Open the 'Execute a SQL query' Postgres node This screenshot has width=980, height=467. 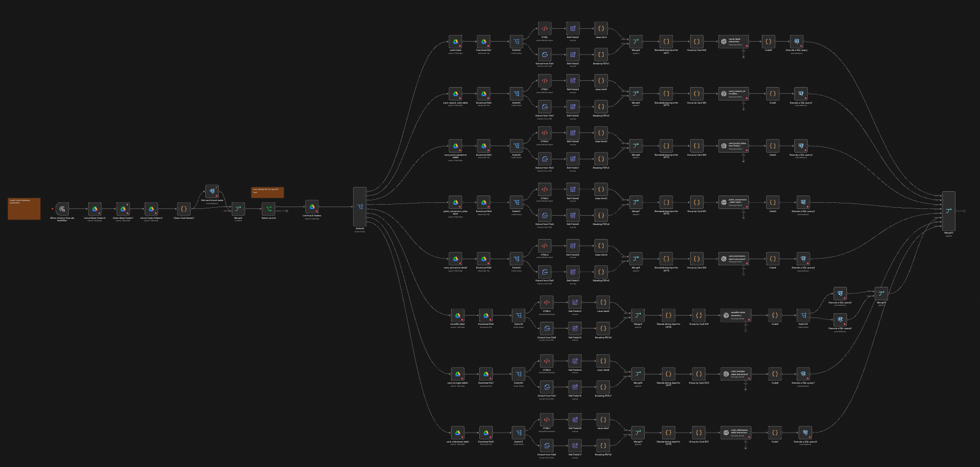(x=796, y=42)
